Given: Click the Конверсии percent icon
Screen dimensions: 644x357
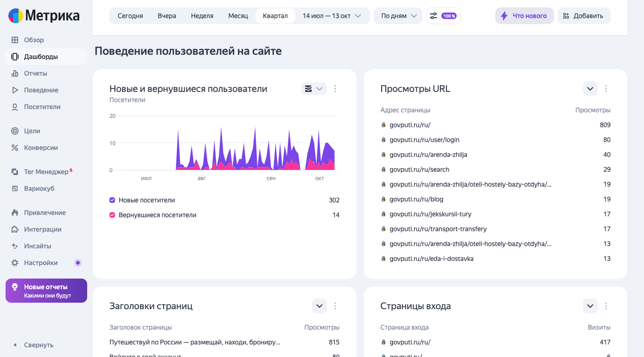Looking at the screenshot, I should click(x=15, y=148).
